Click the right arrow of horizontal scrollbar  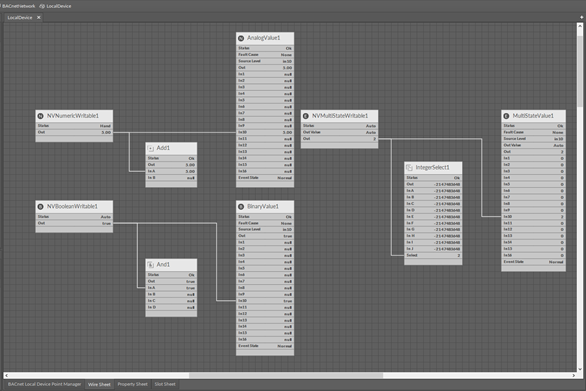tap(574, 375)
